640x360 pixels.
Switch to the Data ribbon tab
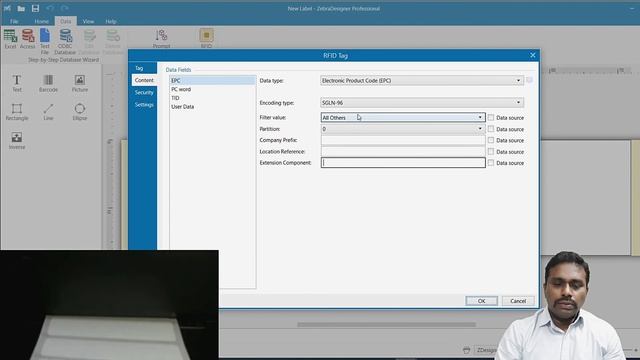click(65, 21)
